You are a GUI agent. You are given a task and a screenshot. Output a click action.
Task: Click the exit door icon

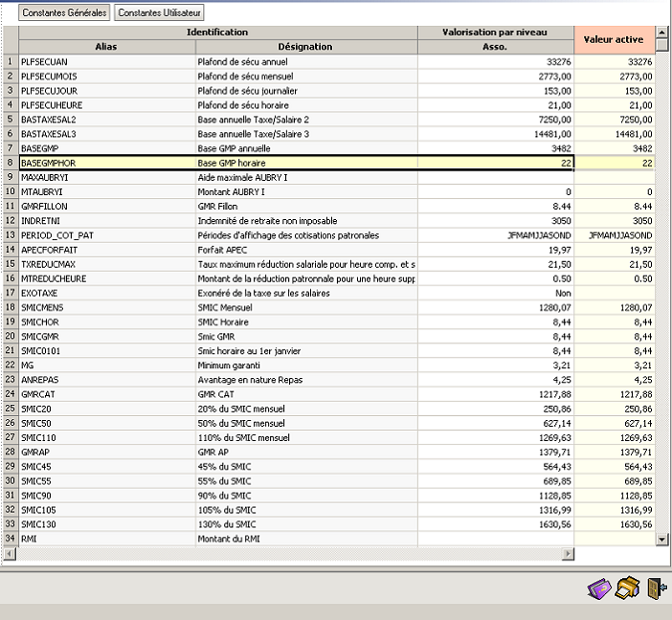tap(656, 588)
